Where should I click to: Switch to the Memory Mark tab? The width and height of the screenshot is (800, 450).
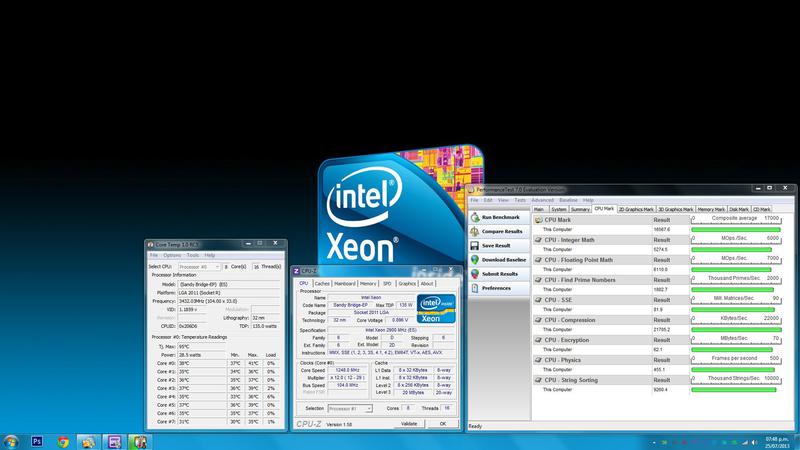(x=711, y=209)
